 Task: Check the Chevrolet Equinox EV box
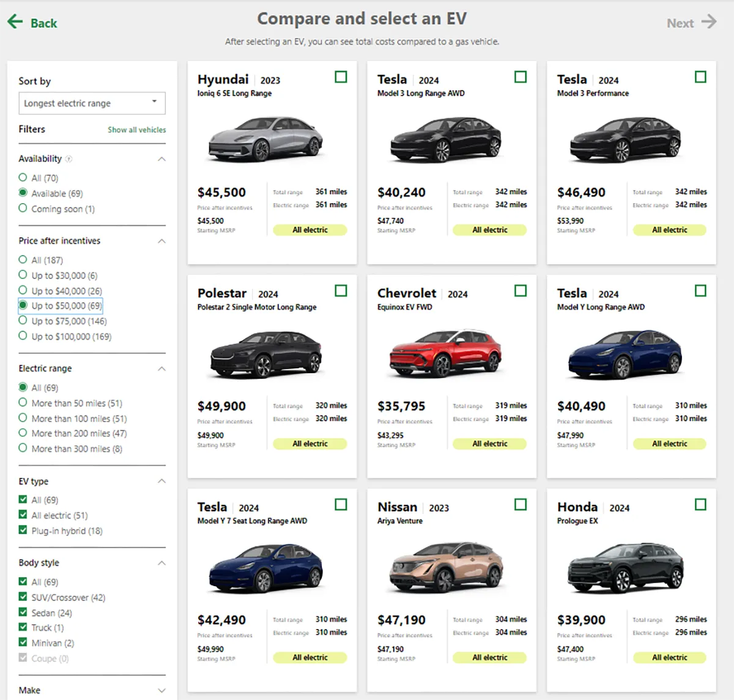[x=521, y=291]
